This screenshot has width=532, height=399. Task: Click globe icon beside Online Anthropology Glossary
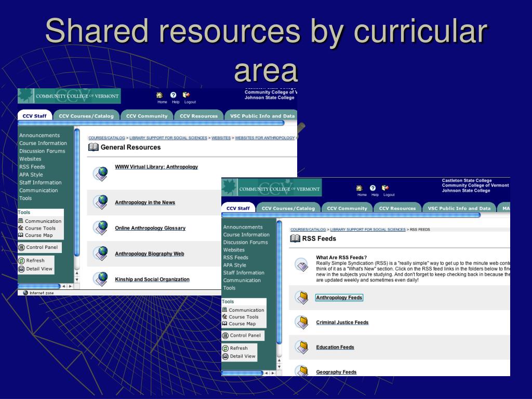[x=101, y=228]
